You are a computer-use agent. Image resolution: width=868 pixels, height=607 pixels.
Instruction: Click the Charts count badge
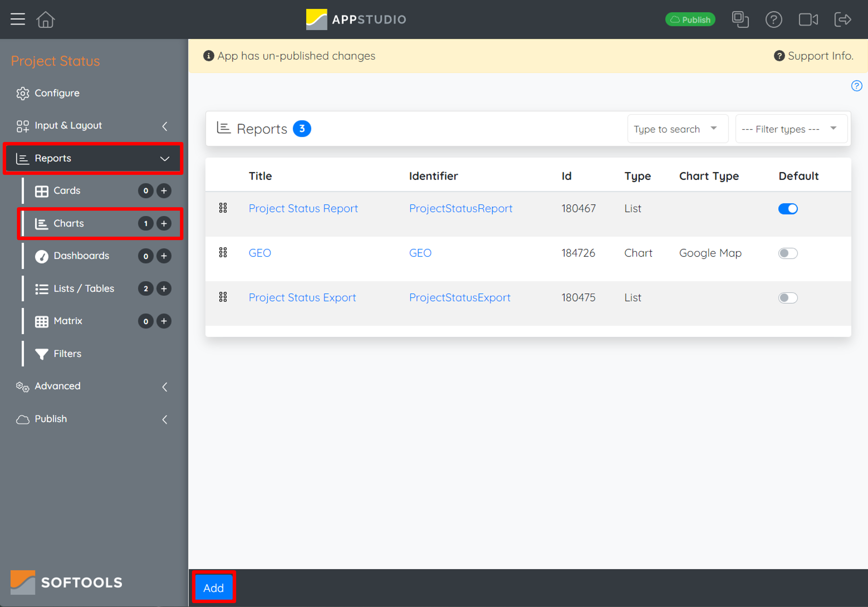[146, 223]
